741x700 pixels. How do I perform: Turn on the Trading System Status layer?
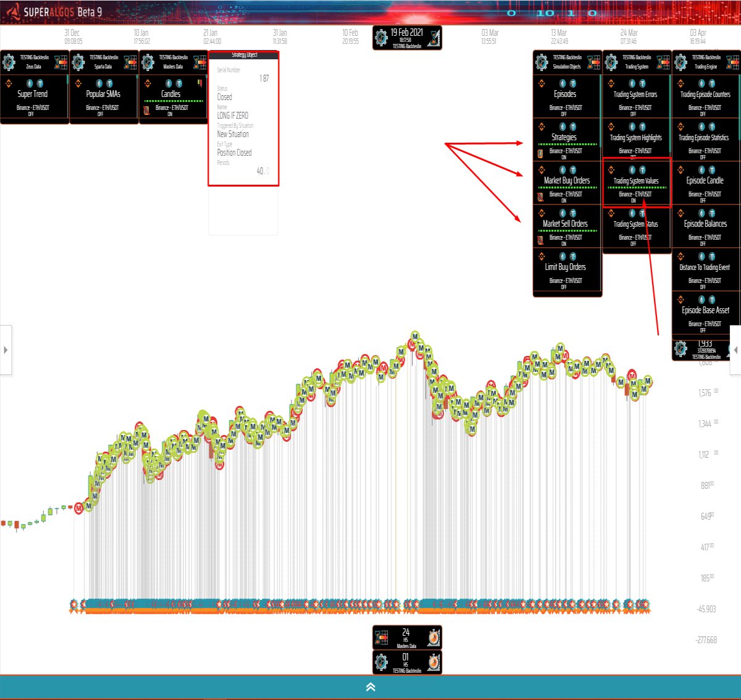pos(637,226)
